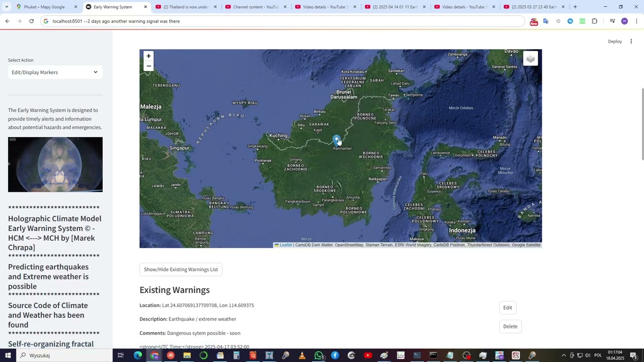Switch to the 2025 04 14 01 11 Earth tab
The image size is (644, 362).
pos(395,7)
